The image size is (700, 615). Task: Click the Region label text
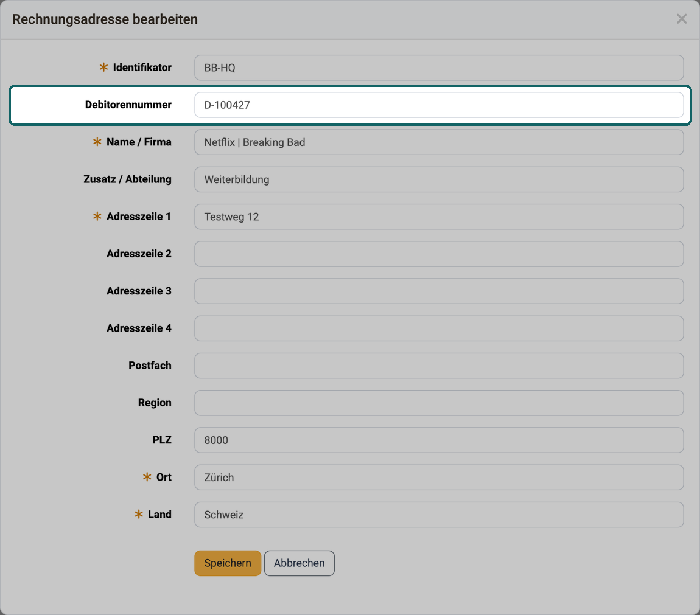(155, 403)
